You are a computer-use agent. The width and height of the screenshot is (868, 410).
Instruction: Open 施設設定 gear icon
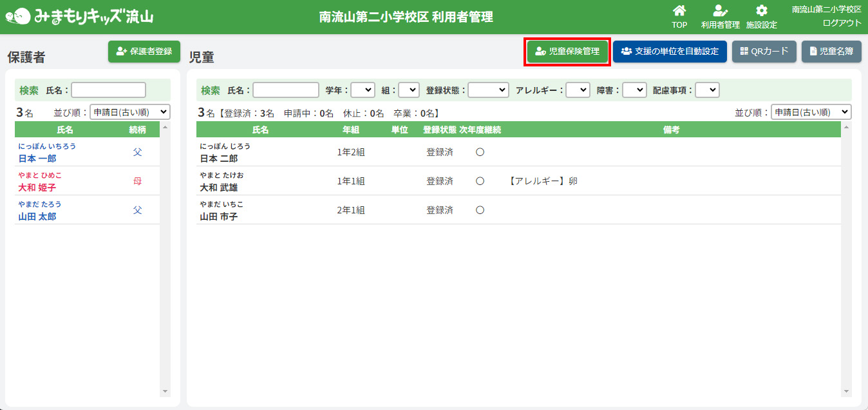pos(761,11)
